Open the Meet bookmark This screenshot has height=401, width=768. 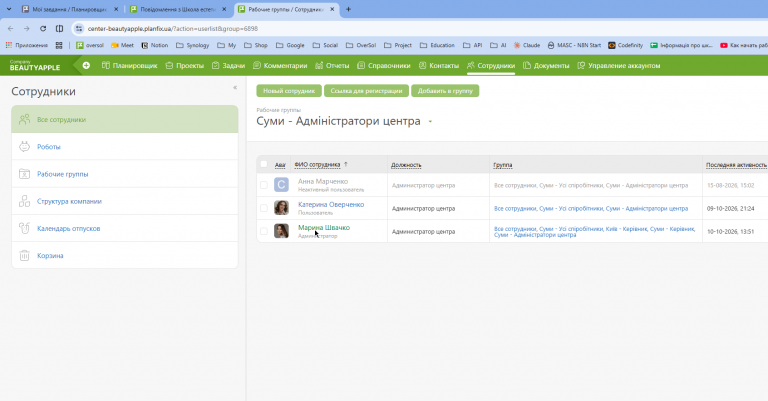[x=122, y=45]
